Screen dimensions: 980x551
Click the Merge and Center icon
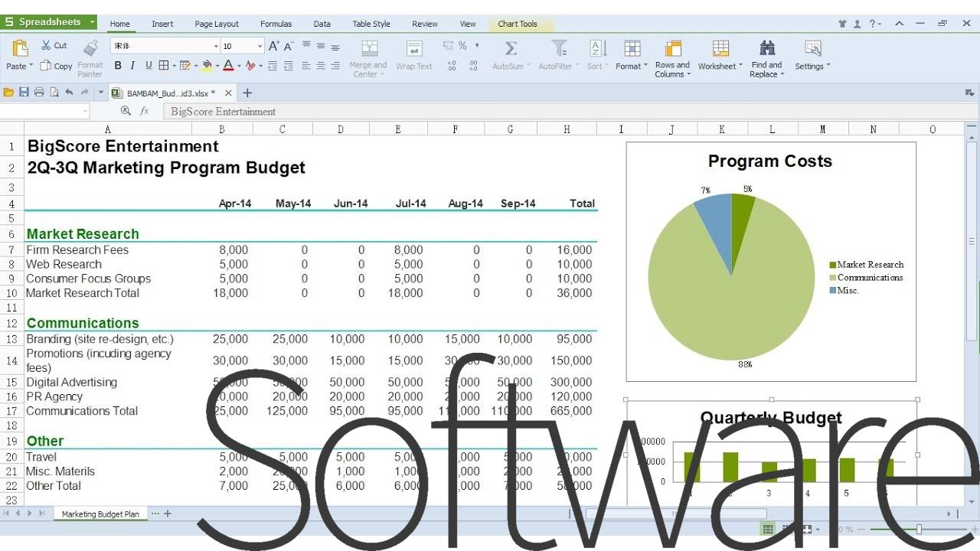pyautogui.click(x=369, y=48)
